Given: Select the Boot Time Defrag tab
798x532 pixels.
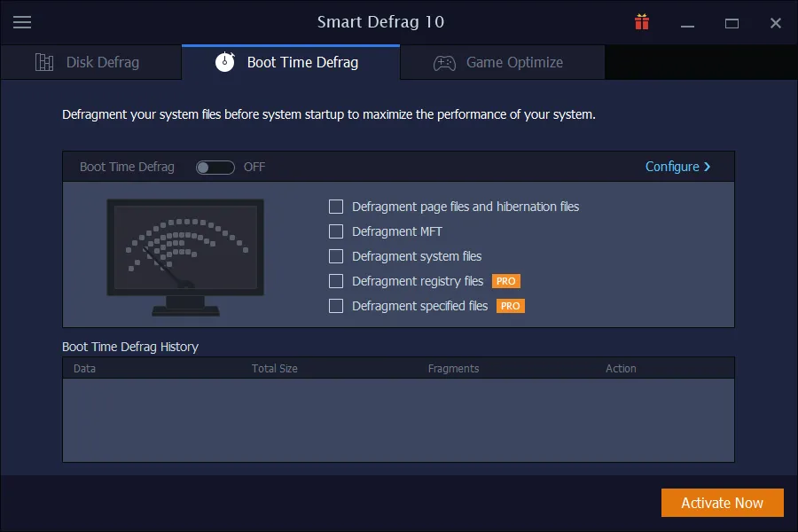Looking at the screenshot, I should point(291,62).
